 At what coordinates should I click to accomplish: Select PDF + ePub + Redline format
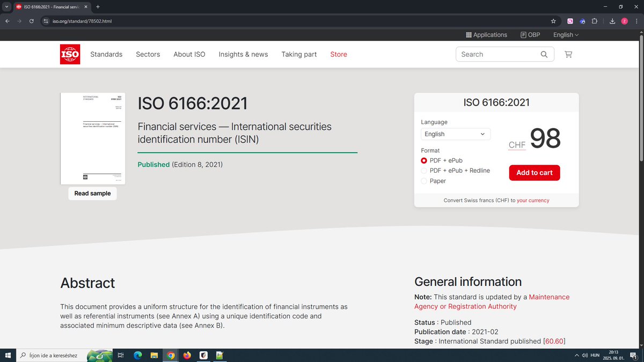click(x=424, y=171)
